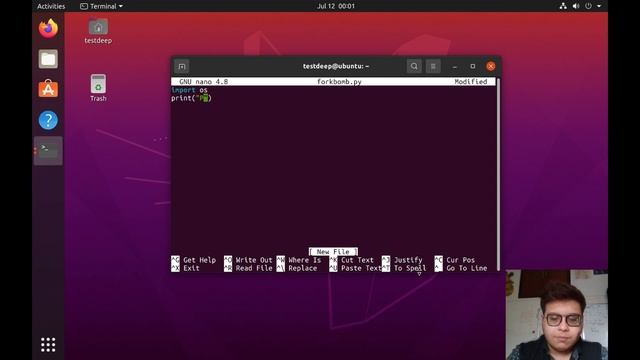640x360 pixels.
Task: Open the Help icon in dock
Action: tap(48, 120)
